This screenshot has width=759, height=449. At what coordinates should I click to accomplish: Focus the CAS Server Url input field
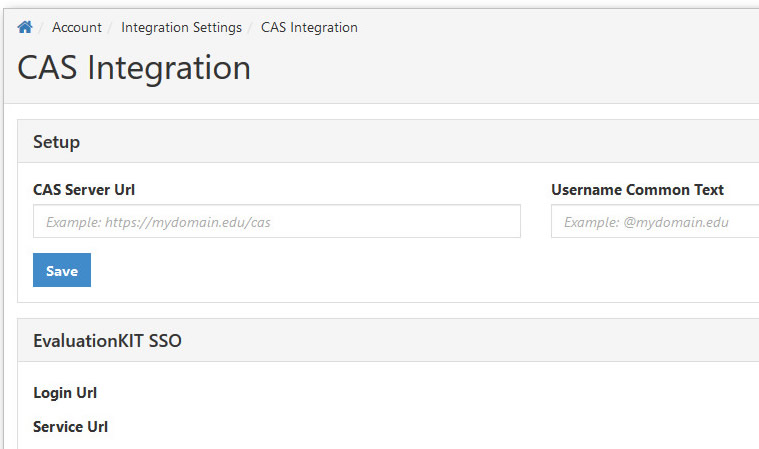coord(277,222)
